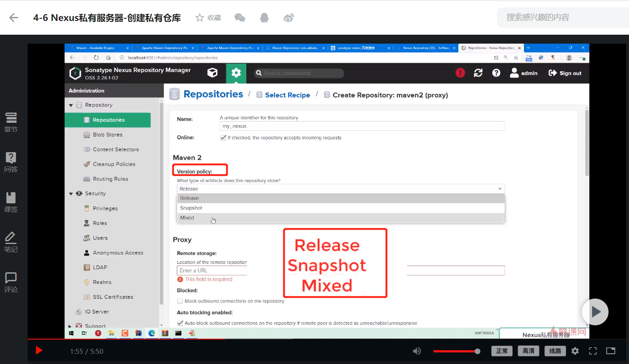629x364 pixels.
Task: Click the large round play overlay button
Action: tap(595, 312)
